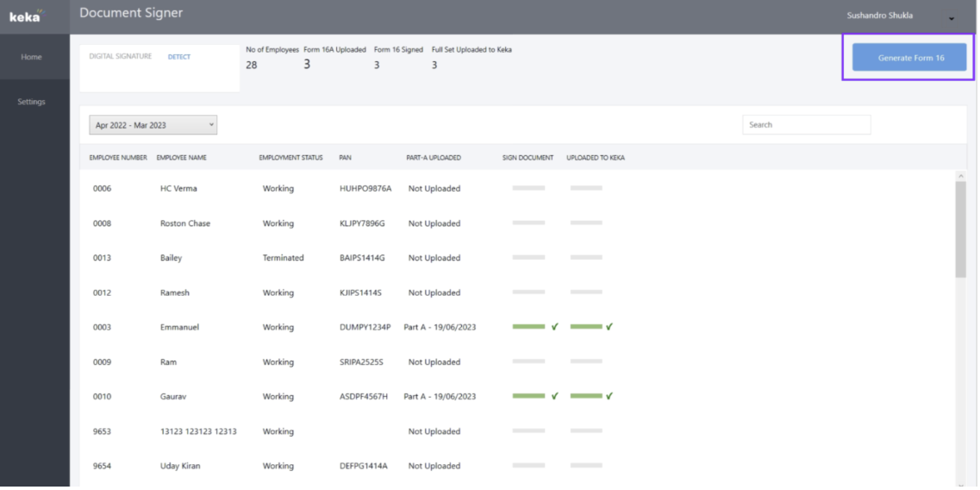Click Emmanuel's sign document green checkmark
Viewport: 980px width, 490px height.
click(x=554, y=327)
